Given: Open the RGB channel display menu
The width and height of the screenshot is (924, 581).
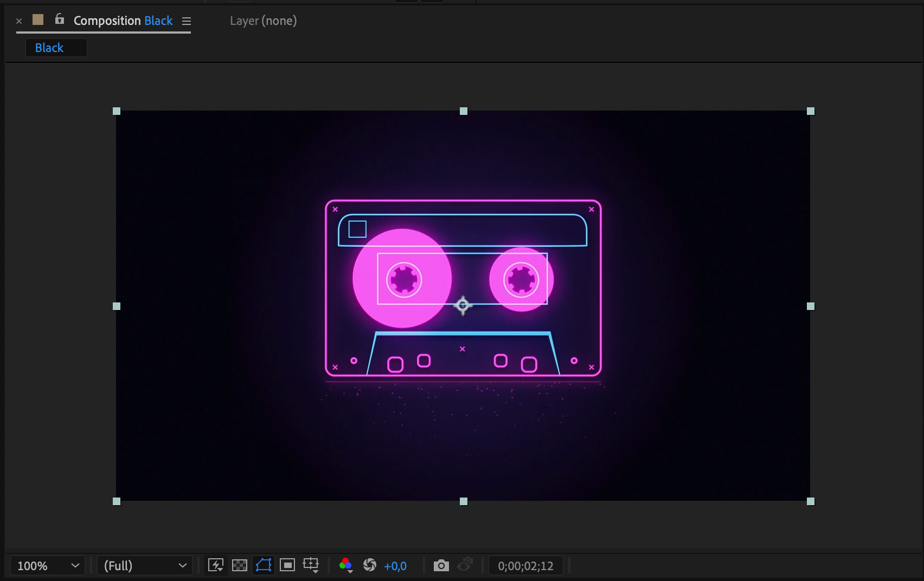Looking at the screenshot, I should (345, 565).
